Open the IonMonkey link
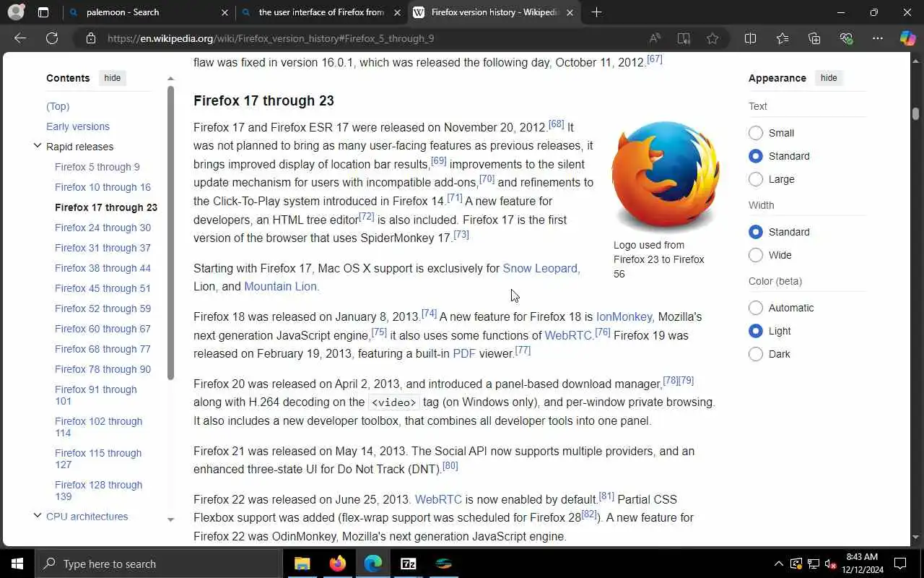924x578 pixels. [624, 316]
